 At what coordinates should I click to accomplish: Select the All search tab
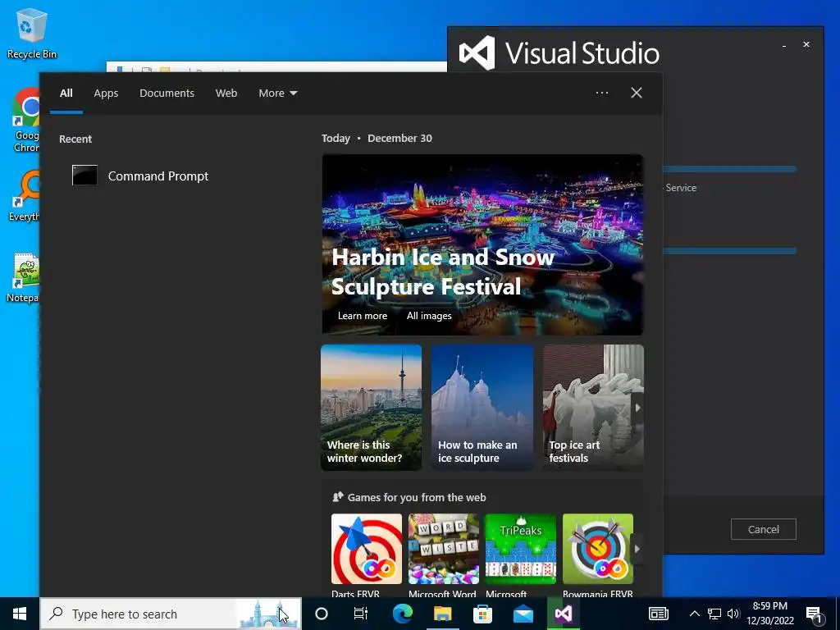66,94
